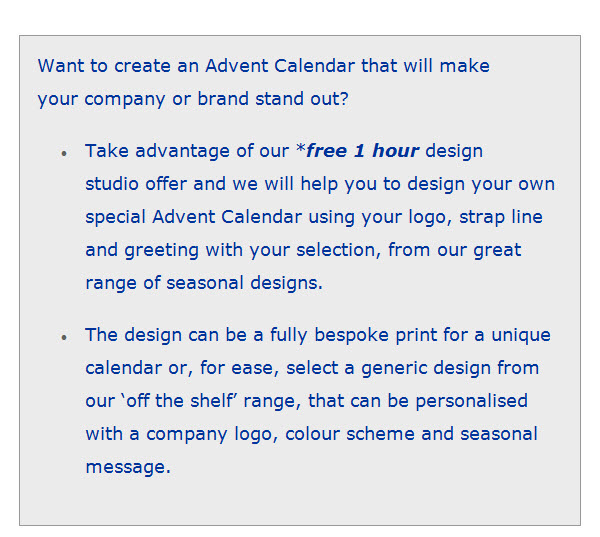Click the bold italic 'free 1 hour' text

362,150
